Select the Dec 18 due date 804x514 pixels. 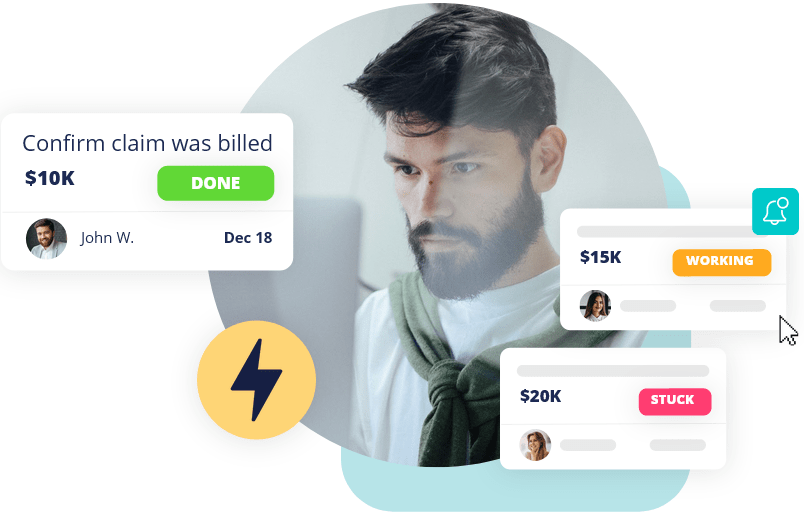(x=248, y=238)
